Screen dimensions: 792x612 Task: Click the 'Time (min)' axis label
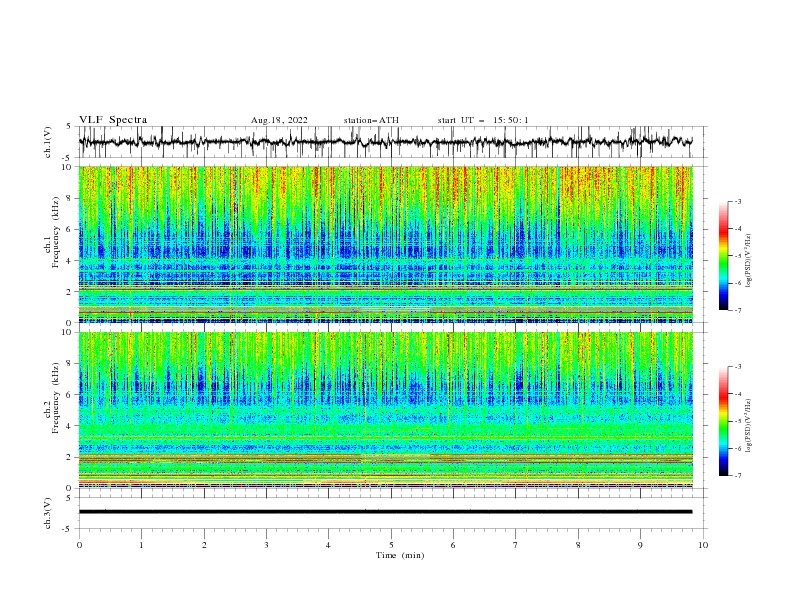(400, 555)
